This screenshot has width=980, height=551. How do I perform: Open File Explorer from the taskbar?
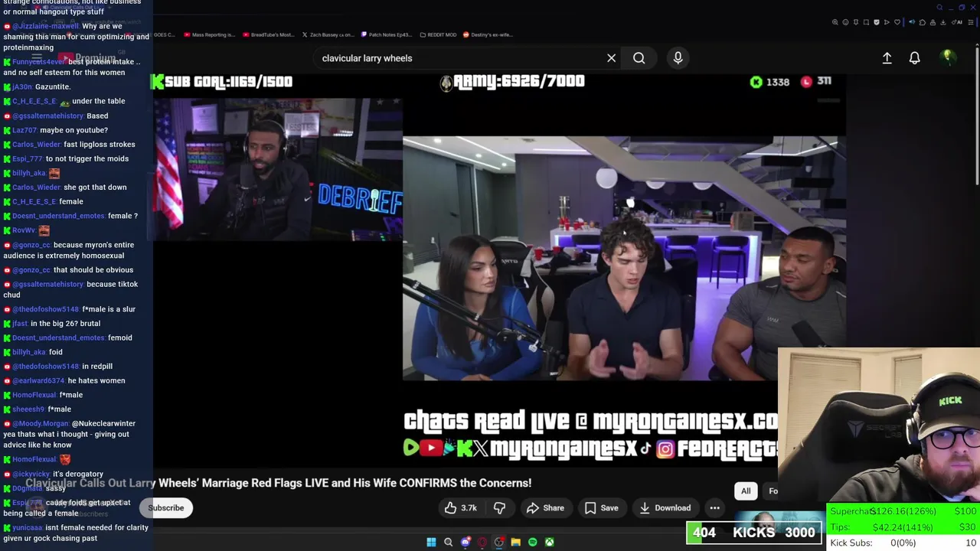pyautogui.click(x=515, y=542)
